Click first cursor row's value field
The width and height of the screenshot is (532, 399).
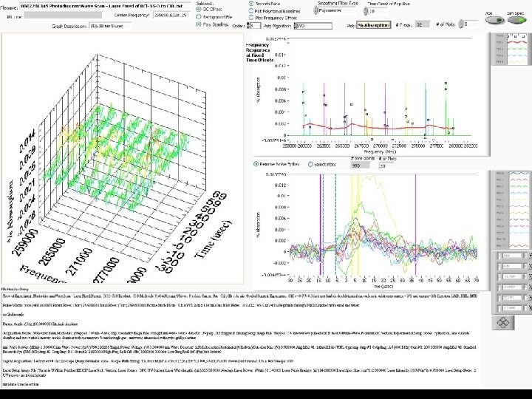(512, 256)
